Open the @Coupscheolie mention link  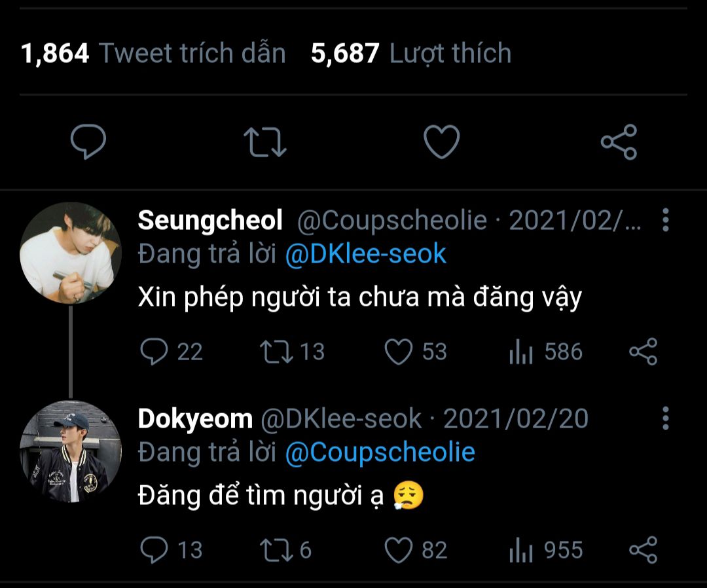click(x=380, y=452)
